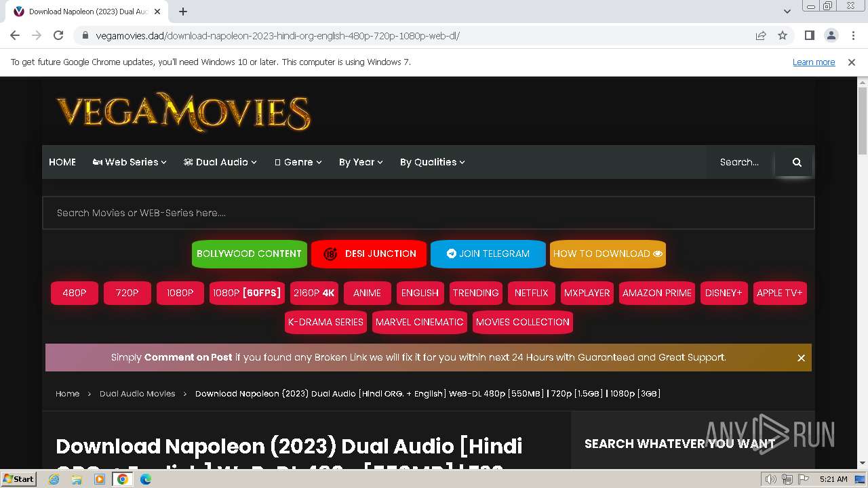The width and height of the screenshot is (868, 488).
Task: Open the tab search chevron
Action: point(787,12)
